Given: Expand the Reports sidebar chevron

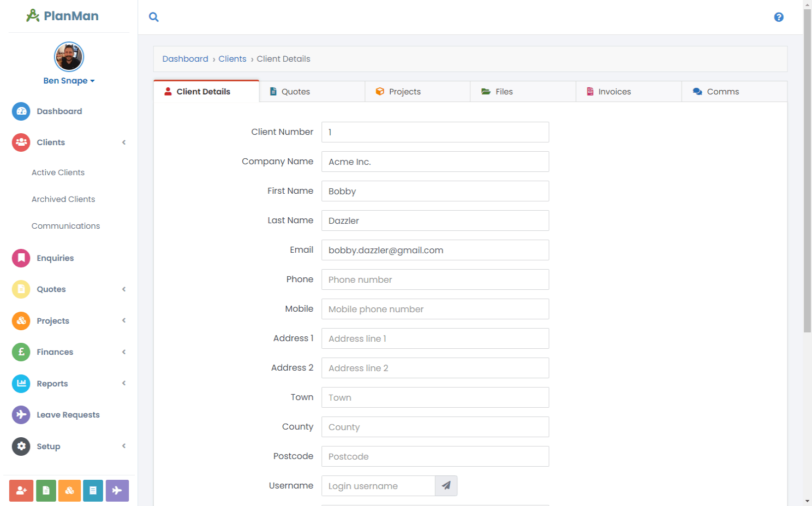Looking at the screenshot, I should coord(124,383).
